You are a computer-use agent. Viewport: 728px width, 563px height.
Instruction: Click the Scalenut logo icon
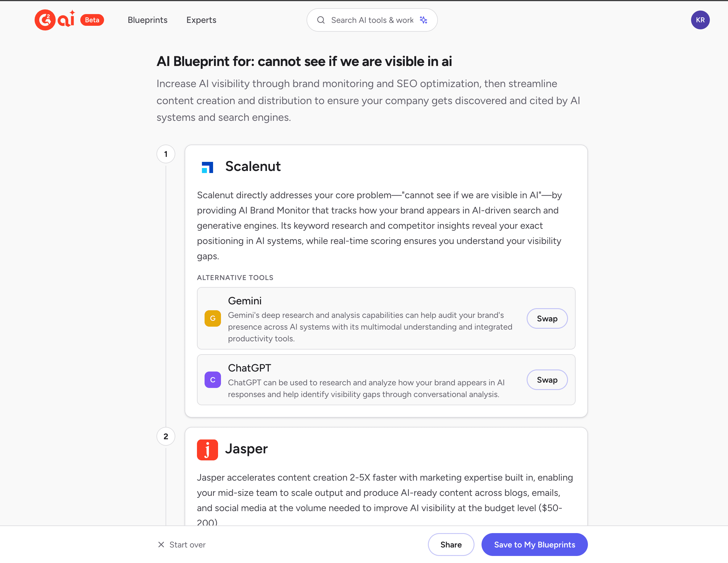pyautogui.click(x=207, y=167)
